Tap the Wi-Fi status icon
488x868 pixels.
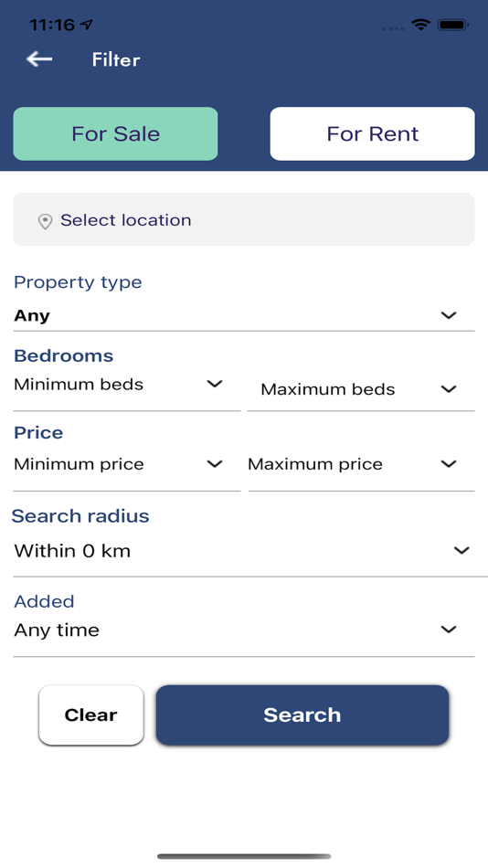421,25
